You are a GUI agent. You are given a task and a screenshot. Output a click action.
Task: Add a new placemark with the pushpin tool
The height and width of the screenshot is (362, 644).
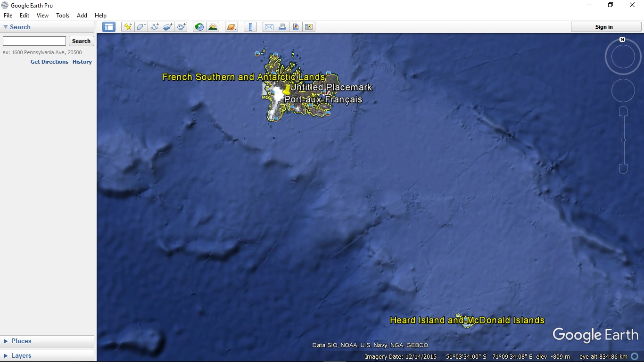coord(128,27)
